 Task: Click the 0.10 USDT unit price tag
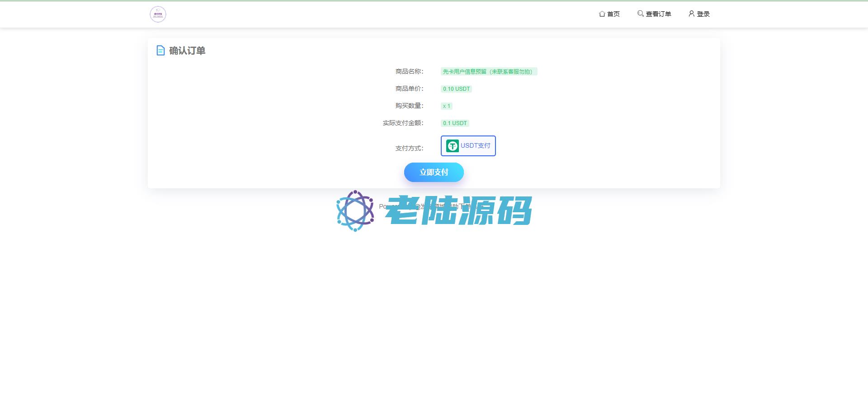456,89
